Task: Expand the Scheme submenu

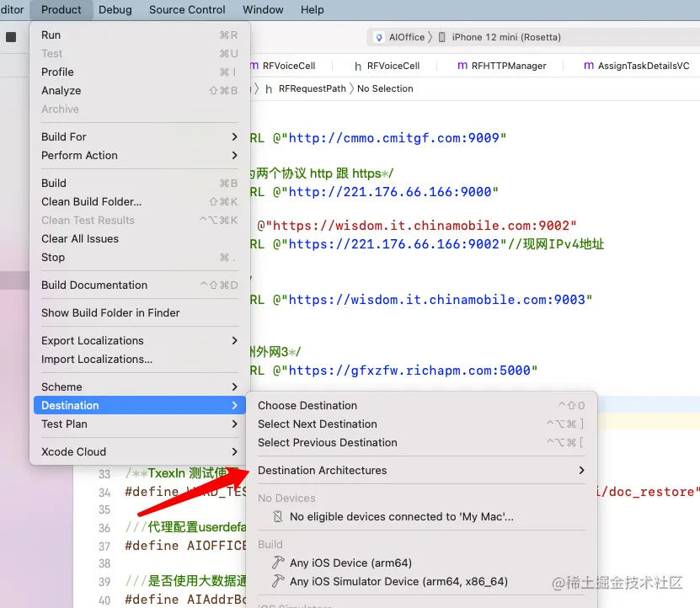Action: coord(140,387)
